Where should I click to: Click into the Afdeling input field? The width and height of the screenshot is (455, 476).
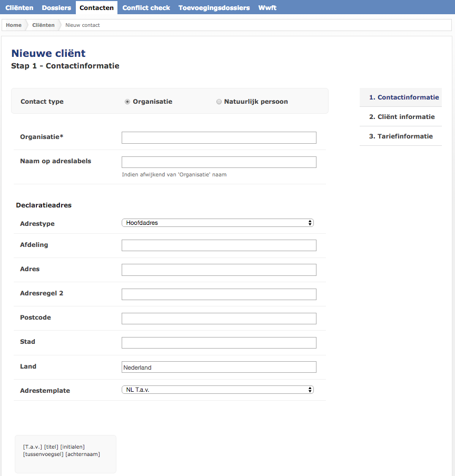click(219, 245)
